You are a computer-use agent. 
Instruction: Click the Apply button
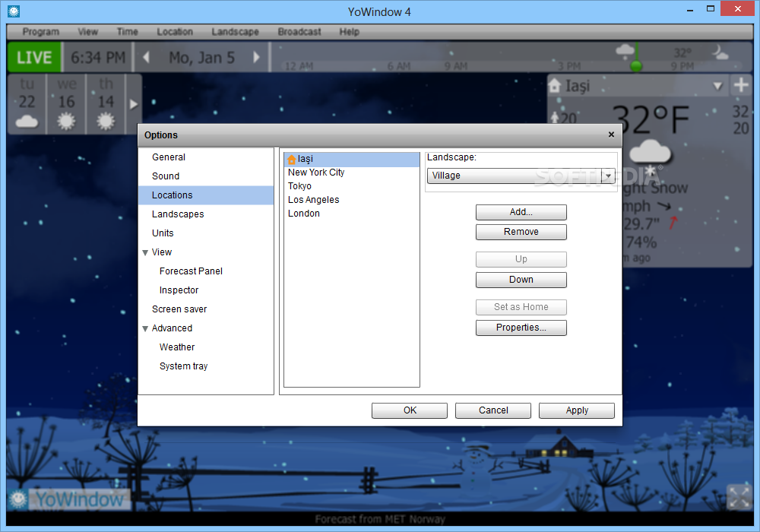pos(577,410)
